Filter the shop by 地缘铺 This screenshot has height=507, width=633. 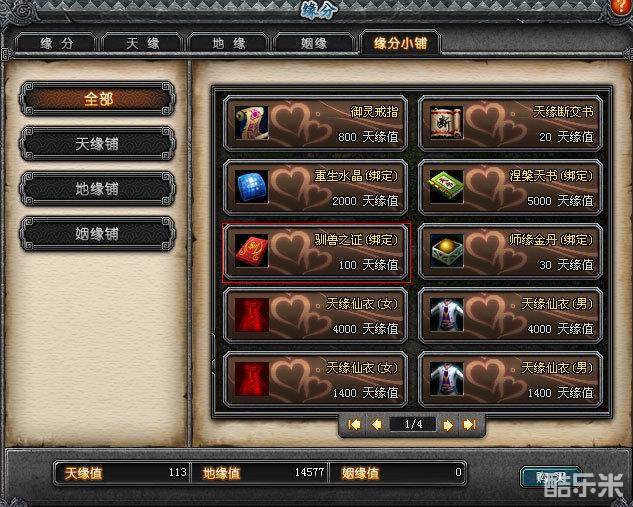pos(97,189)
